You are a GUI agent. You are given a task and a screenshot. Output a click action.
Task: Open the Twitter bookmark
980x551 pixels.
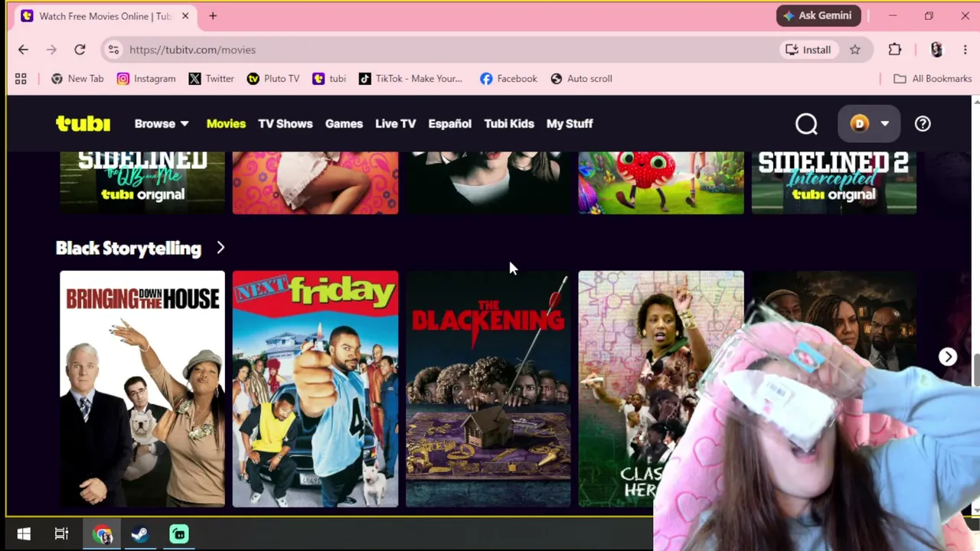211,79
